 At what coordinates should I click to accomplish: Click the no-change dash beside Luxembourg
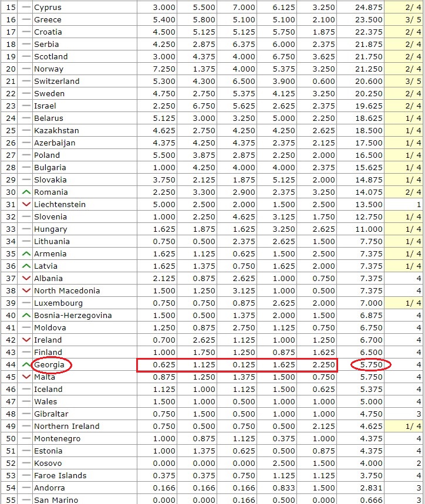pos(26,303)
